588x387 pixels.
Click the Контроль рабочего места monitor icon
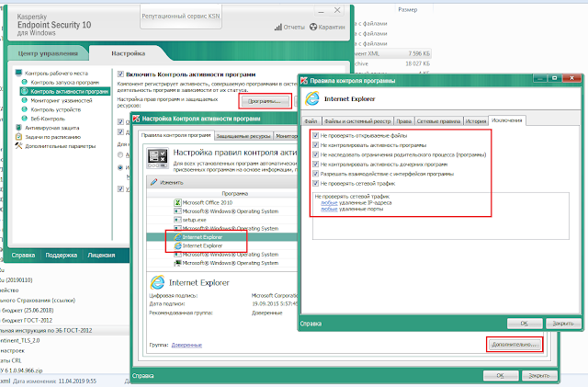point(18,73)
